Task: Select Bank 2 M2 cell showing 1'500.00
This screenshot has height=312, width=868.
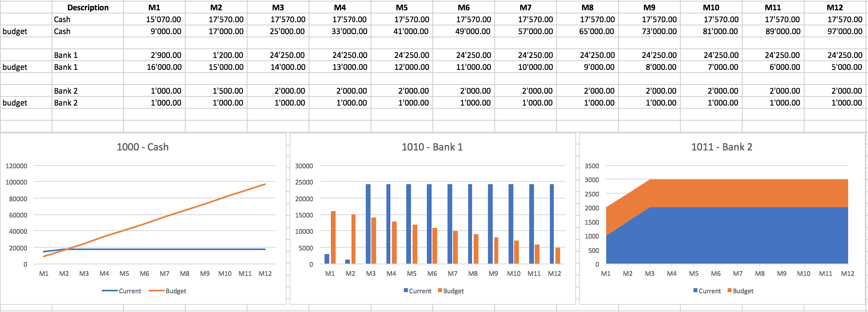Action: [216, 91]
